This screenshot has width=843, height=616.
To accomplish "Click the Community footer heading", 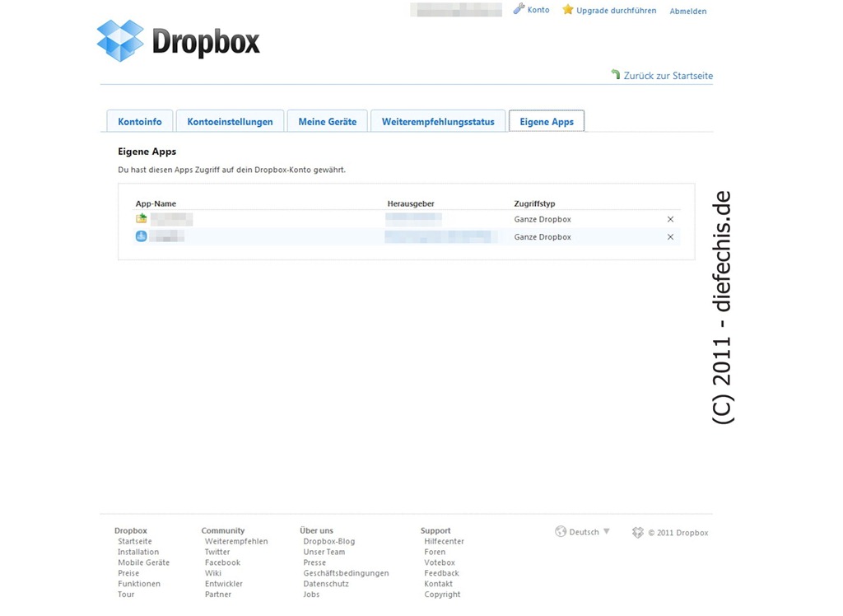I will [x=222, y=530].
